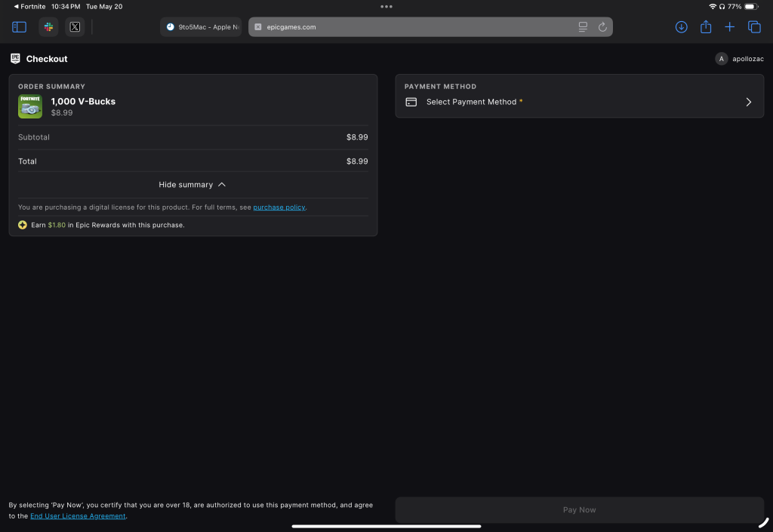Tap the 1,000 V-Bucks product thumbnail
This screenshot has height=532, width=773.
click(x=30, y=106)
